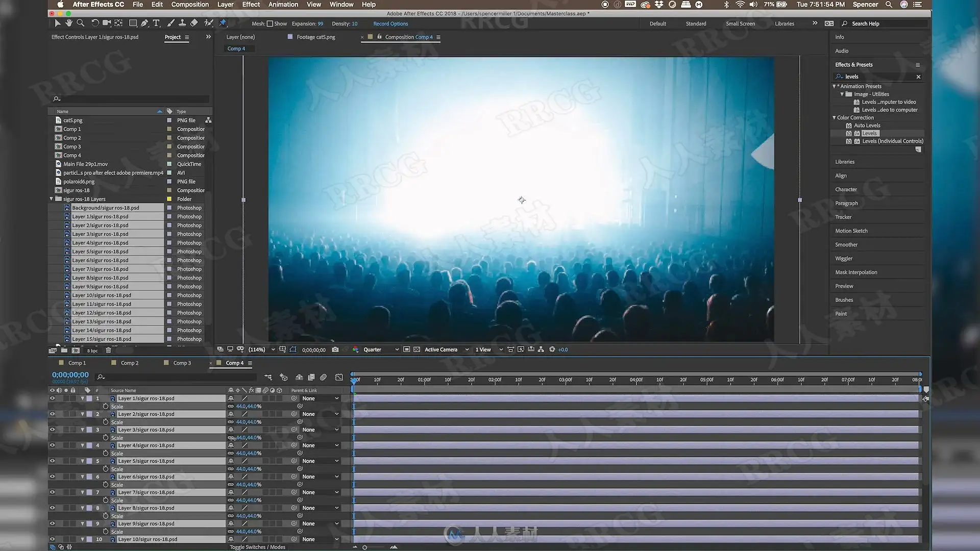Open the magnification ratio 114% dropdown
Screen dimensions: 980x551
262,349
